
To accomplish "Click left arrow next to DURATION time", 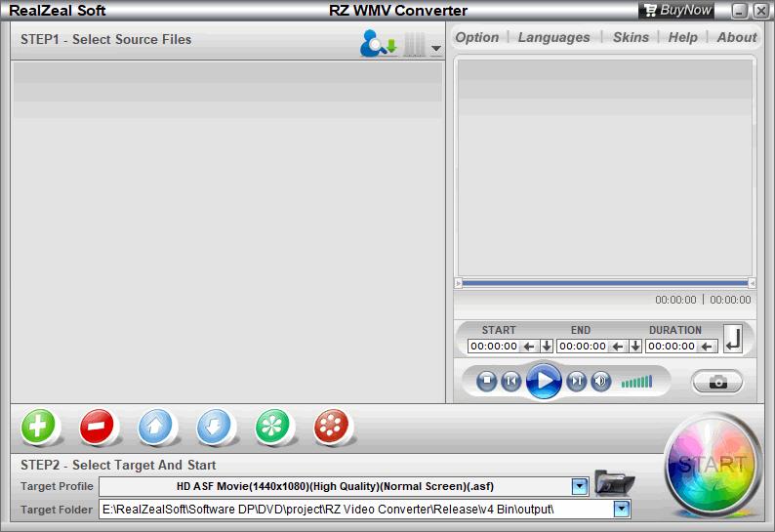I will (707, 347).
